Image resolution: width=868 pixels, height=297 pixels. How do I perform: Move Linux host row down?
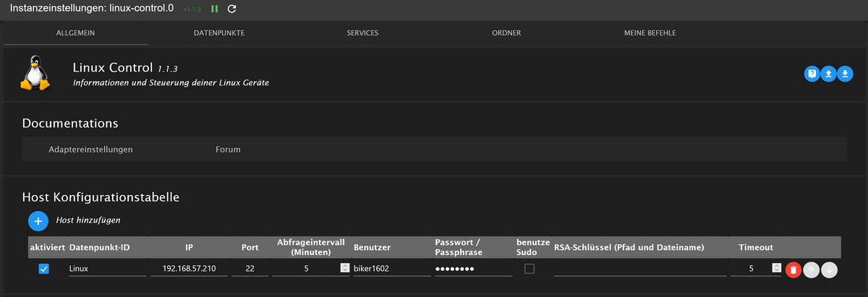coord(830,270)
